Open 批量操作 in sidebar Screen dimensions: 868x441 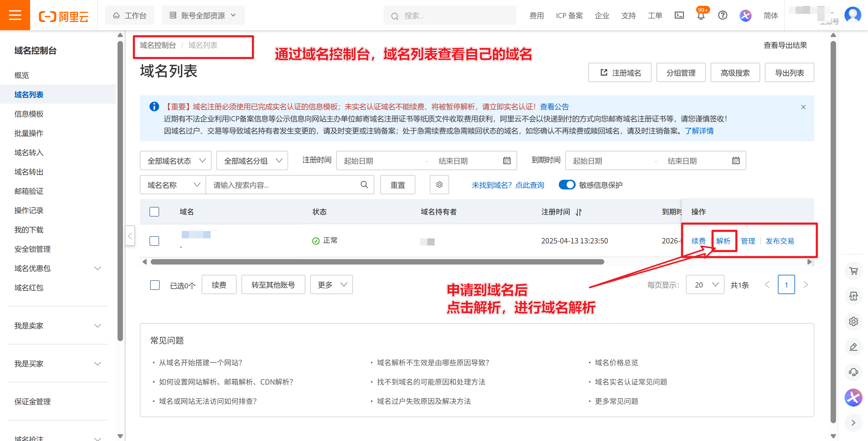(x=29, y=133)
